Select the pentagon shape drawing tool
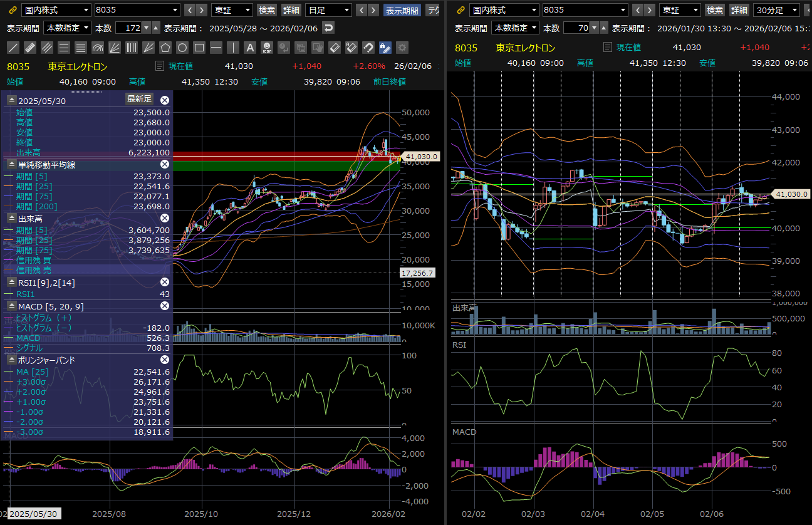This screenshot has height=525, width=812. (x=165, y=48)
